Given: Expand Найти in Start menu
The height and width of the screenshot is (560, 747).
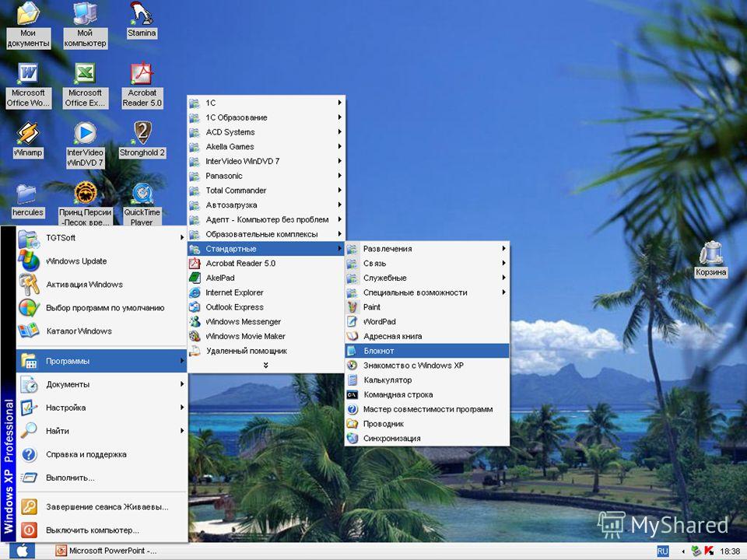Looking at the screenshot, I should point(101,431).
